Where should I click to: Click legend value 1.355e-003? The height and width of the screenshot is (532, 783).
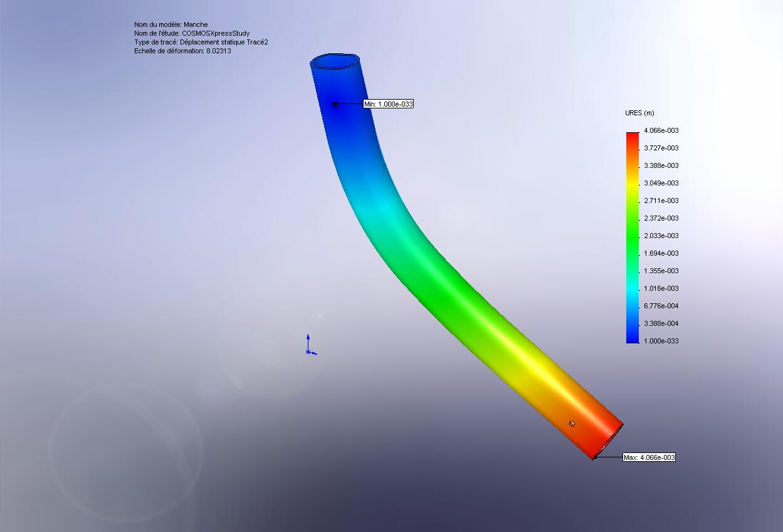(661, 271)
